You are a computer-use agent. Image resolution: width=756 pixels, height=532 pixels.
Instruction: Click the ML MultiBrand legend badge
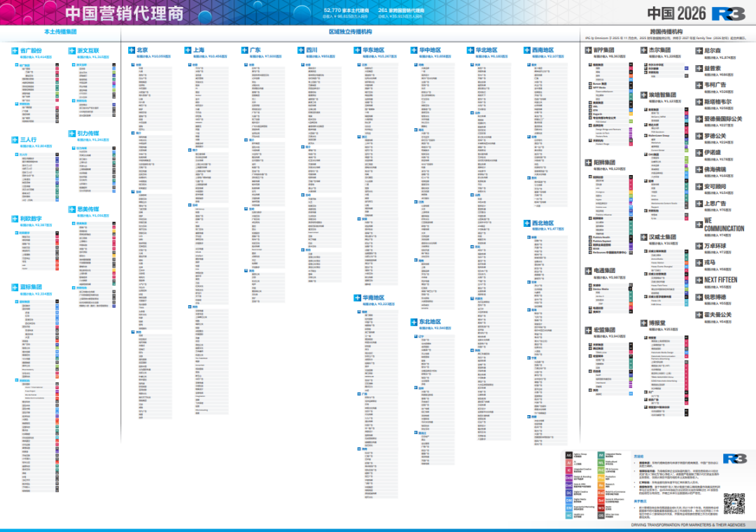point(602,462)
